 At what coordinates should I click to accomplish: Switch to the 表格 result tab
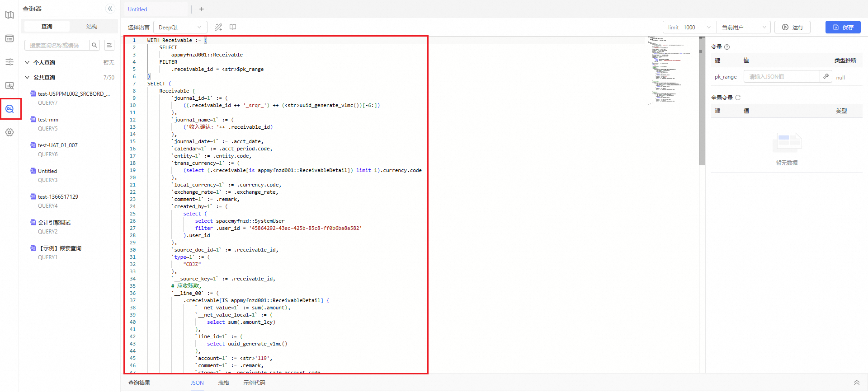click(223, 383)
